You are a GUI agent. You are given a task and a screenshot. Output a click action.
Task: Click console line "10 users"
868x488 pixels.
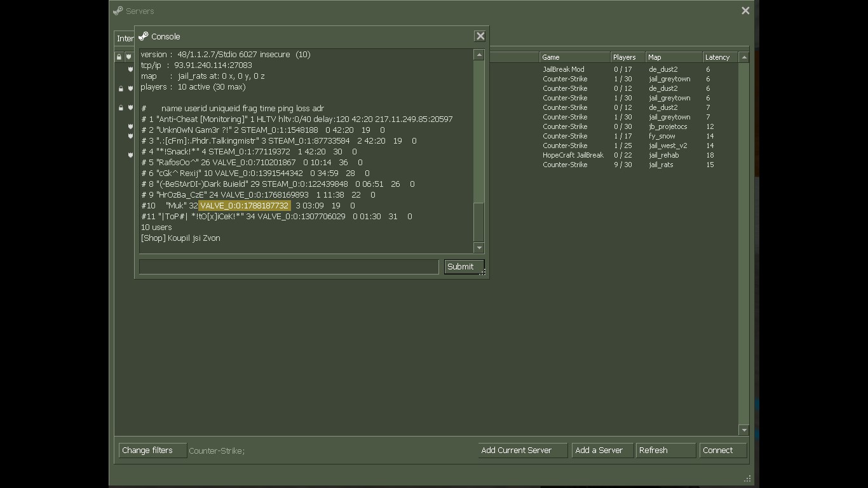click(156, 227)
